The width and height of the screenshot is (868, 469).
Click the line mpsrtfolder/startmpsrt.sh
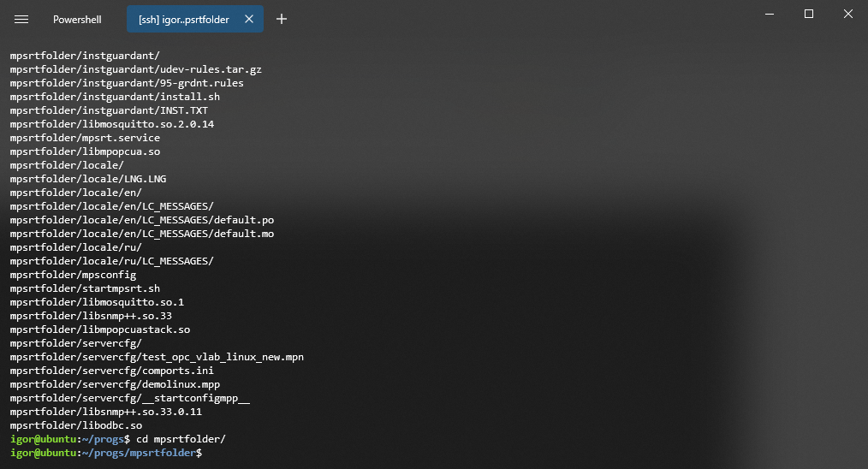(85, 288)
